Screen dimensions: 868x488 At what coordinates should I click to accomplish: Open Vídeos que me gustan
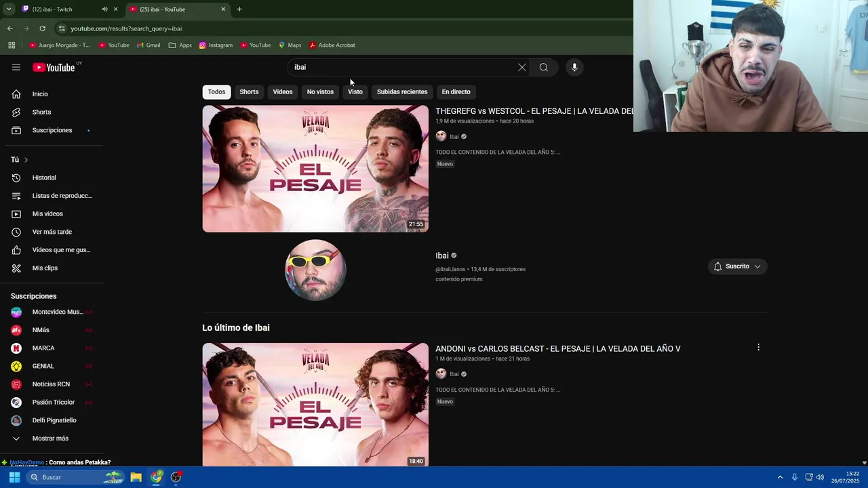(53, 250)
